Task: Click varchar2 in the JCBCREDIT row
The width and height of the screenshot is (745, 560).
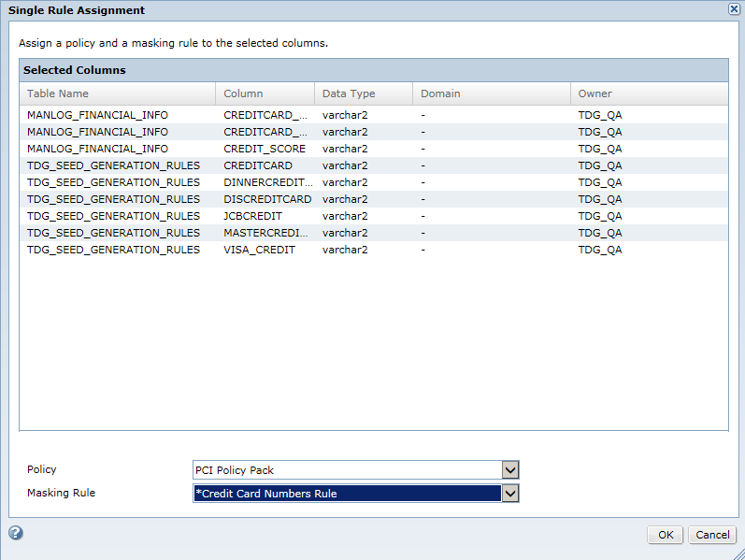Action: click(x=345, y=216)
